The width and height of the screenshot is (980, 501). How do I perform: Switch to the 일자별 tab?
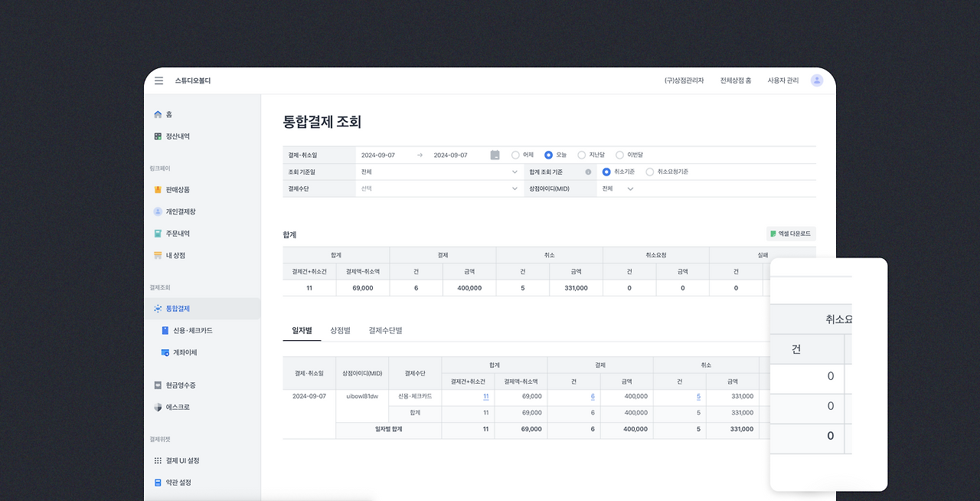tap(302, 330)
